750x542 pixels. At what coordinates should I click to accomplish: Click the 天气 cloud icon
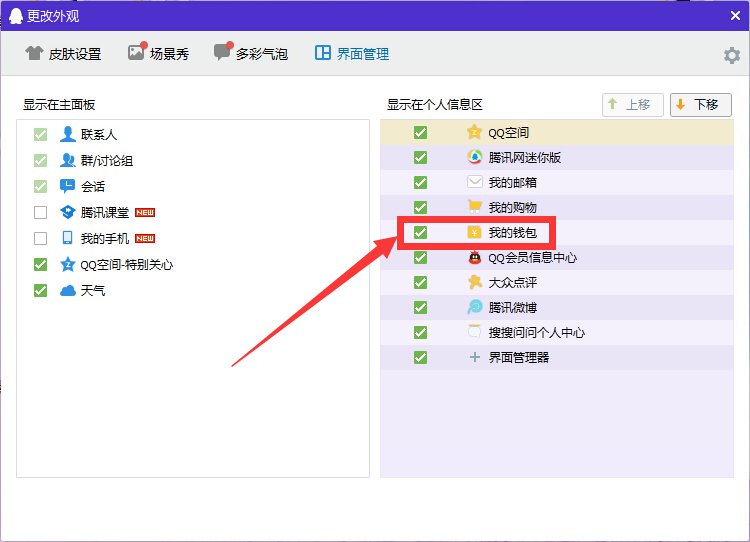pyautogui.click(x=67, y=290)
